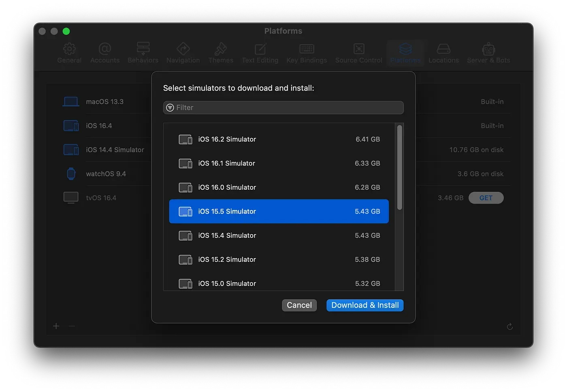The height and width of the screenshot is (392, 567).
Task: Open the Navigation preferences icon
Action: click(183, 49)
